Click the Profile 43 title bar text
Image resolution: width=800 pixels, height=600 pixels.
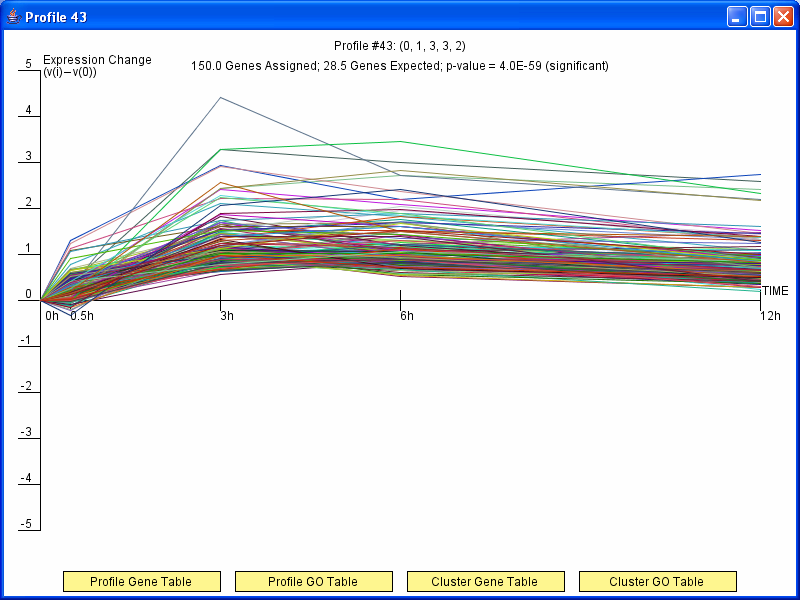tap(56, 17)
